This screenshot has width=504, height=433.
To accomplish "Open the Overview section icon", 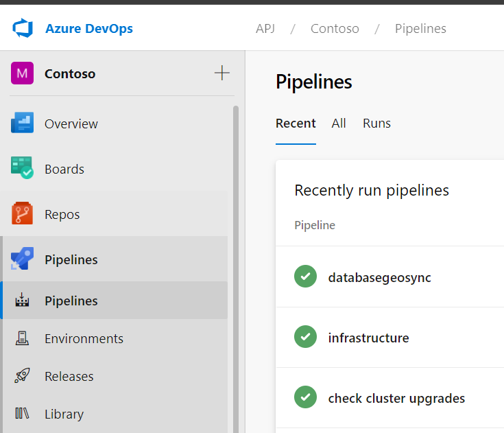I will coord(22,124).
